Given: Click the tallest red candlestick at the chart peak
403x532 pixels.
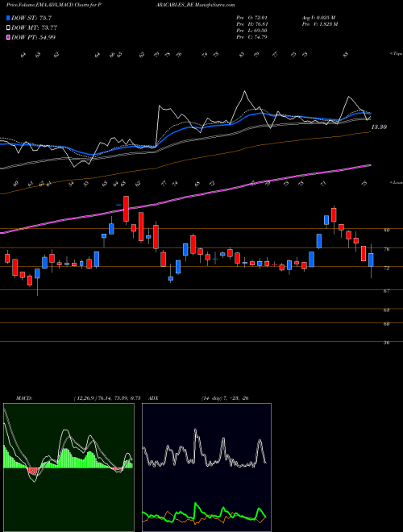Looking at the screenshot, I should click(x=126, y=209).
